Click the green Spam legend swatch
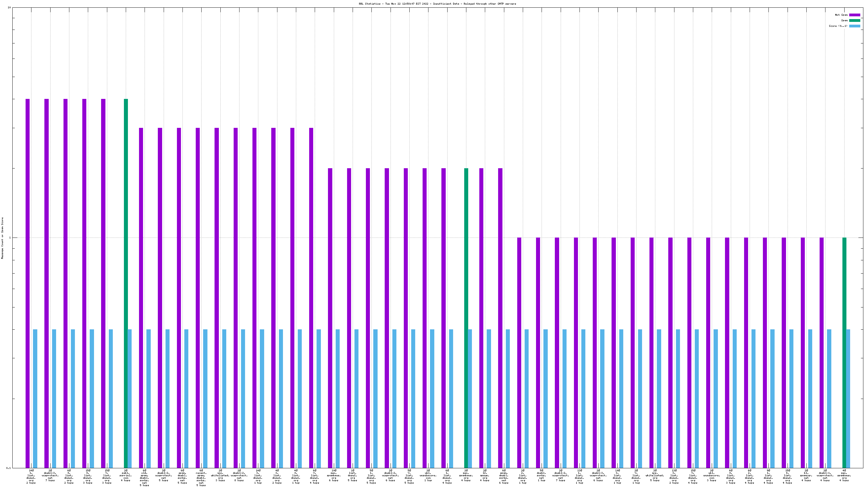This screenshot has width=868, height=488. click(854, 21)
